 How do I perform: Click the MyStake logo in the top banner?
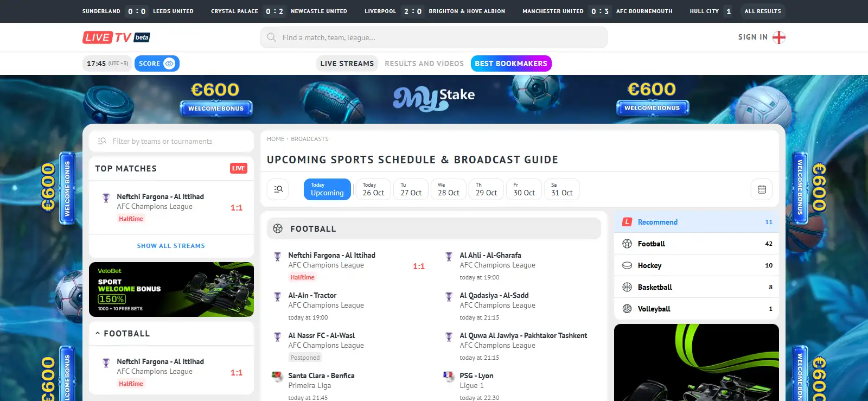tap(434, 98)
